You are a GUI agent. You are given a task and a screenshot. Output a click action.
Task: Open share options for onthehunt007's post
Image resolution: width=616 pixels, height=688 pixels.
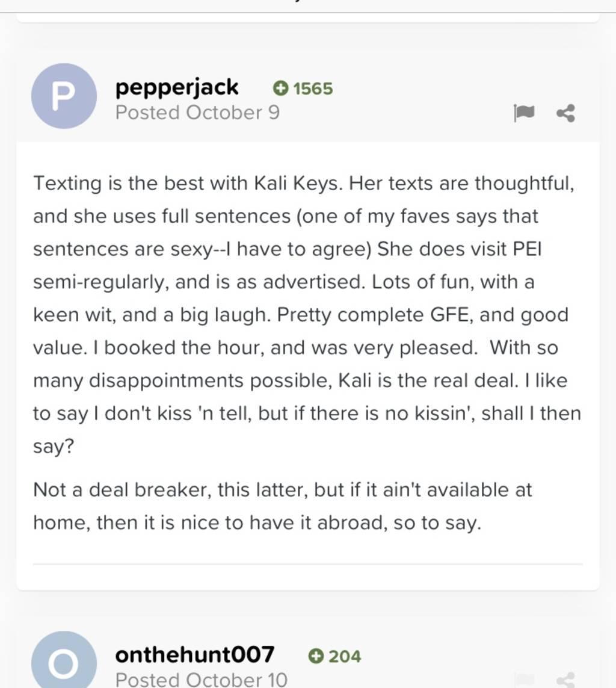(565, 679)
